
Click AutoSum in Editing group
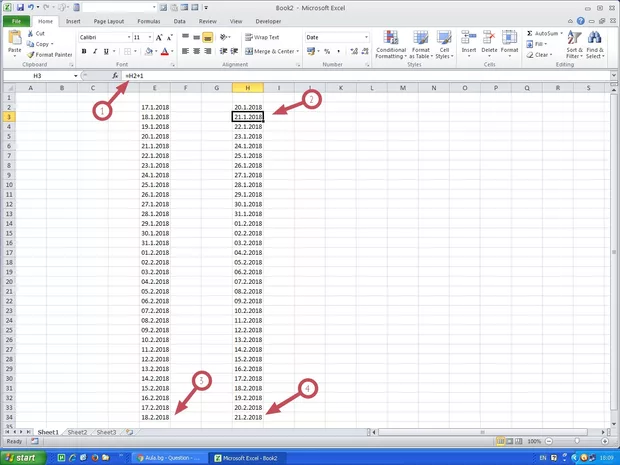click(x=545, y=33)
